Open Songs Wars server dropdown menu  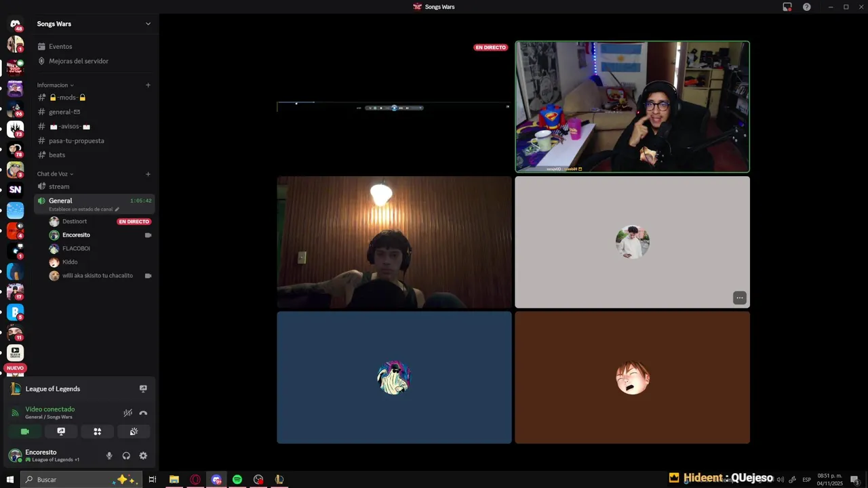(148, 24)
